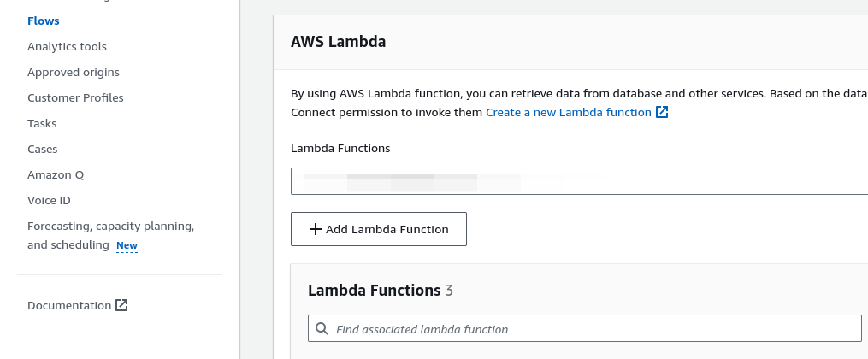Screen dimensions: 868x359
Task: Click the AWS Lambda section heading
Action: pyautogui.click(x=338, y=41)
